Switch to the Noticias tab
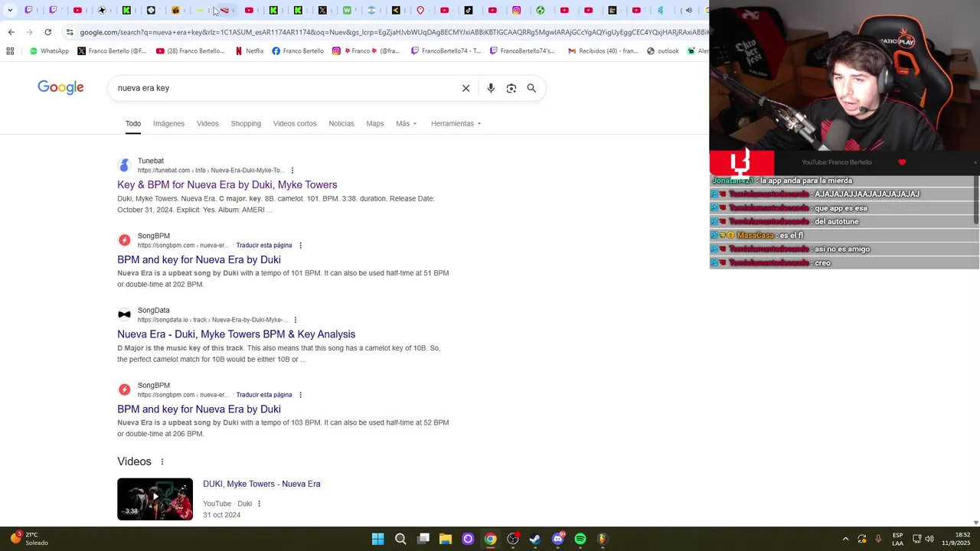This screenshot has width=980, height=551. coord(341,123)
